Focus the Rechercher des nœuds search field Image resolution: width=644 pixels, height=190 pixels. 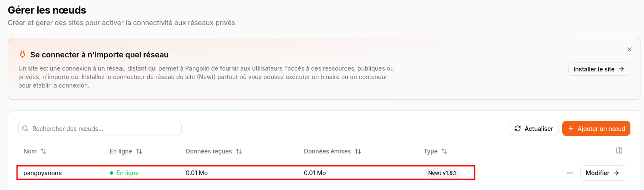[102, 128]
